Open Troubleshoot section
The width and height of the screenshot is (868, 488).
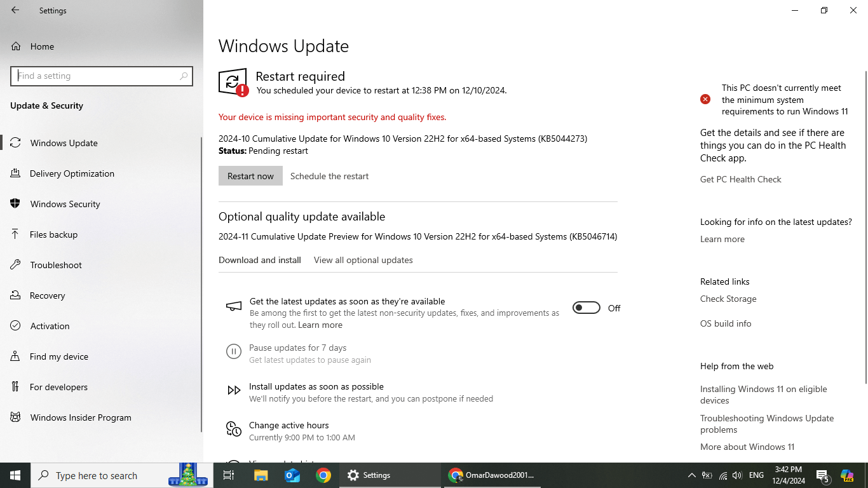tap(102, 265)
